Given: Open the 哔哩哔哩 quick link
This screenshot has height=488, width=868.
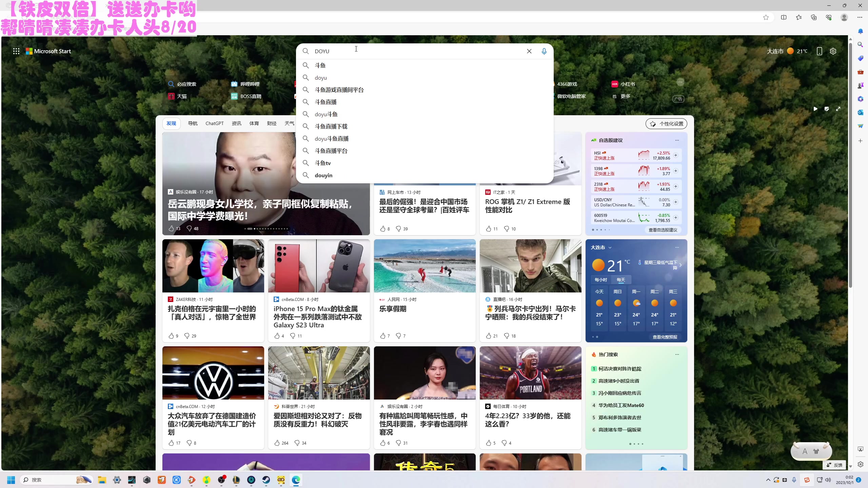Looking at the screenshot, I should coord(245,84).
